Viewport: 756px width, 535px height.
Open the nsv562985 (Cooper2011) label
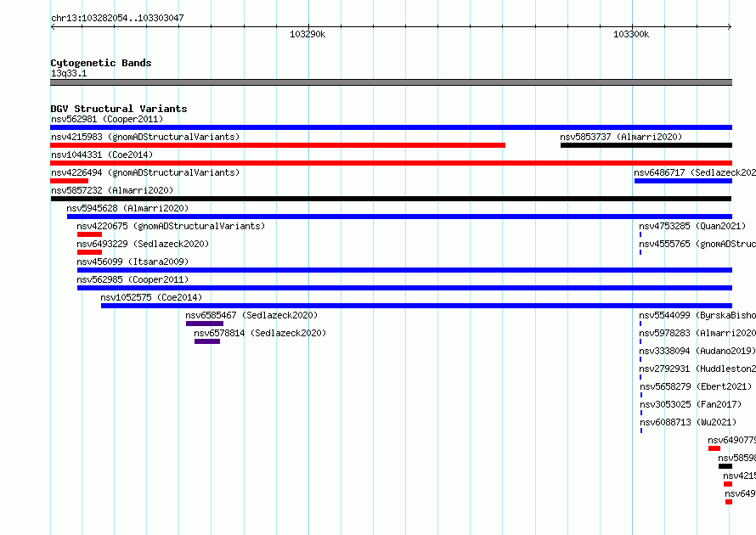(133, 279)
